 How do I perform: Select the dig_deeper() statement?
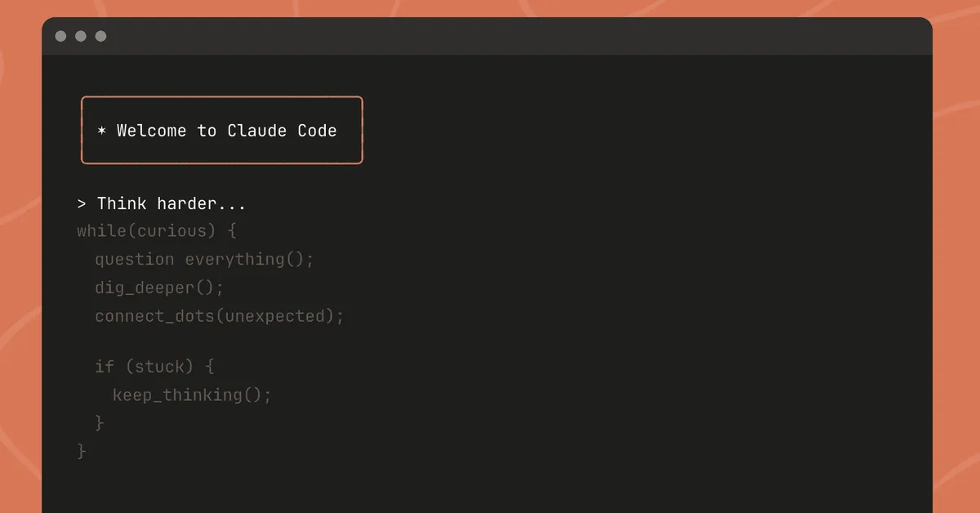point(158,288)
